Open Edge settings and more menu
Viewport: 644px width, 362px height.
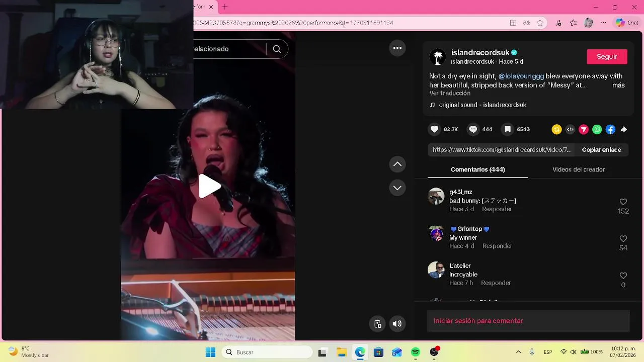point(603,23)
